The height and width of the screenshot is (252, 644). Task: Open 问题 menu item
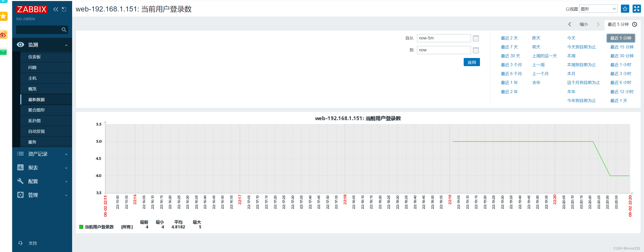(46, 67)
